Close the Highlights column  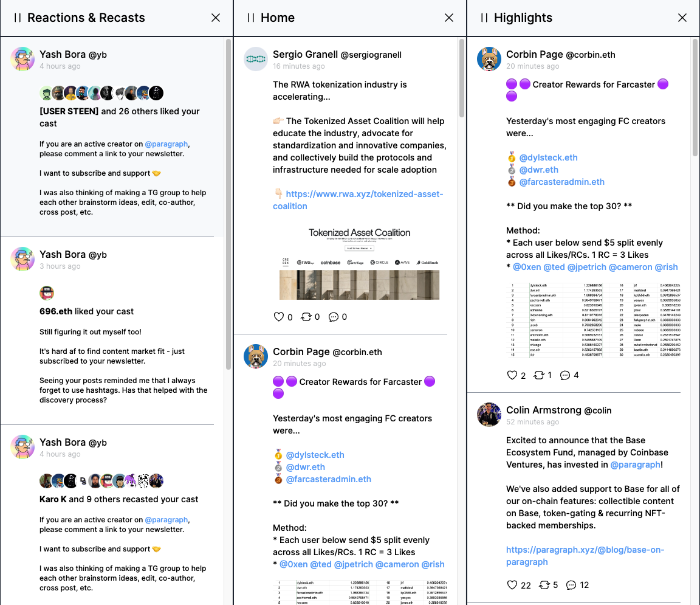(682, 18)
